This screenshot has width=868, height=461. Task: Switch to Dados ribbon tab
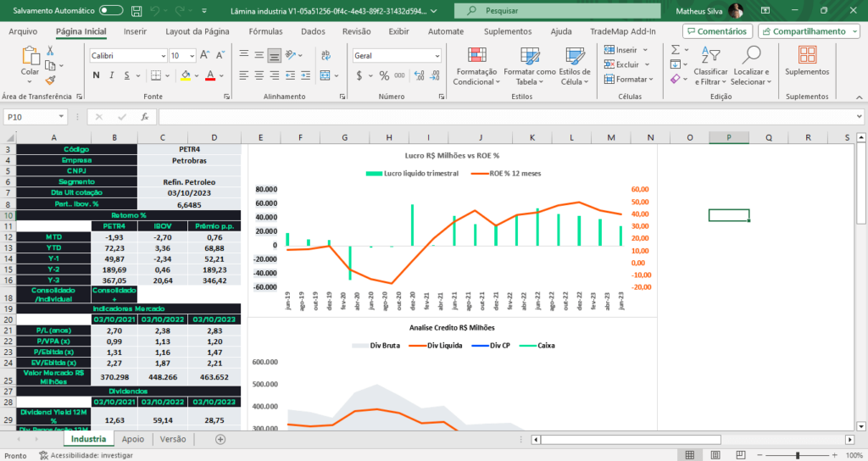click(314, 31)
